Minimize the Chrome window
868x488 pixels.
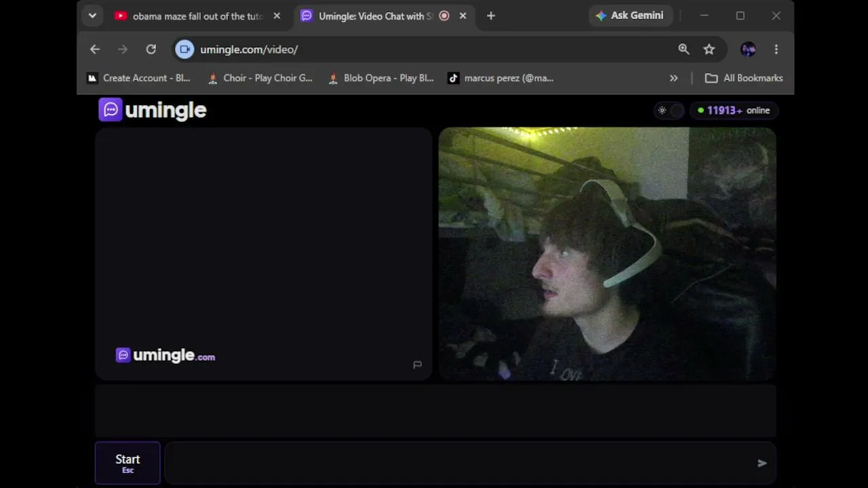point(704,16)
